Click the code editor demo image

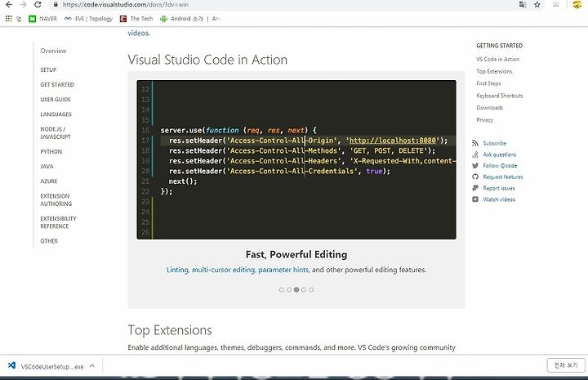tap(296, 159)
